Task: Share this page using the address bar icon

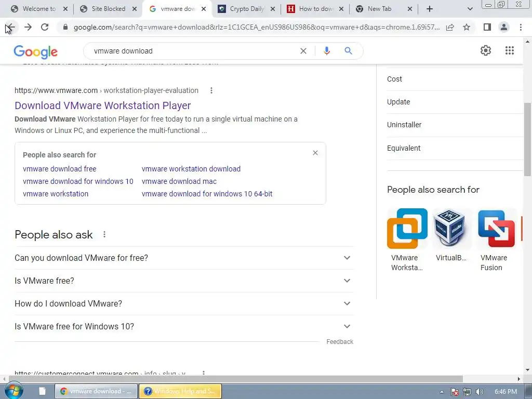Action: pos(450,27)
